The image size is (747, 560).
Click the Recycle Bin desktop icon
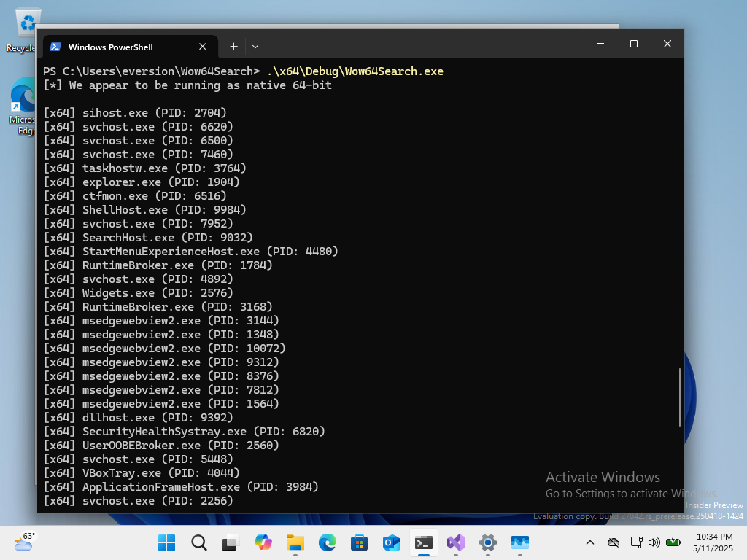tap(23, 29)
